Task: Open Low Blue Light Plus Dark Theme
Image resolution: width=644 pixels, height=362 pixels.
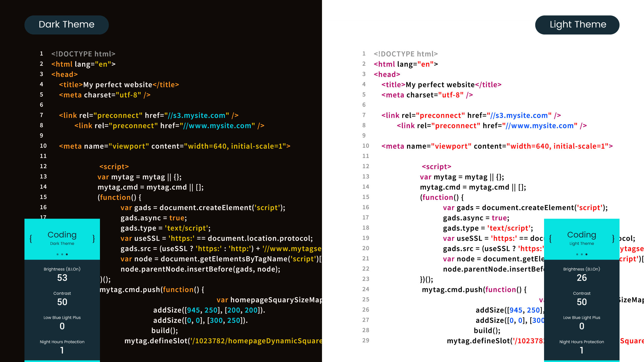Action: pyautogui.click(x=62, y=322)
